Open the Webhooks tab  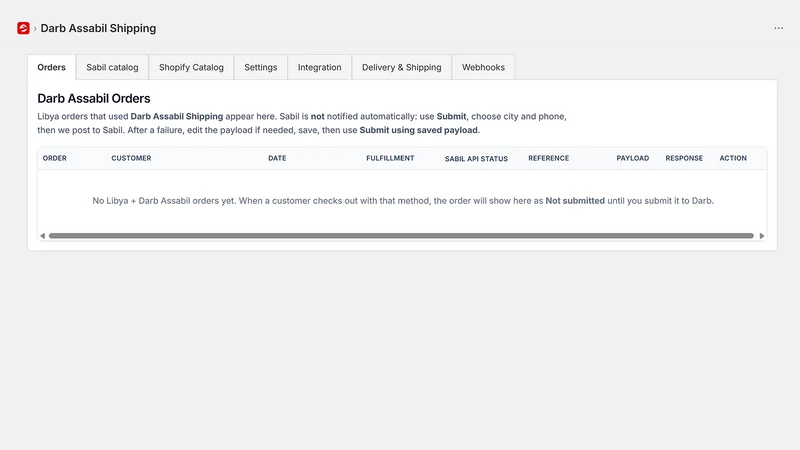tap(483, 67)
